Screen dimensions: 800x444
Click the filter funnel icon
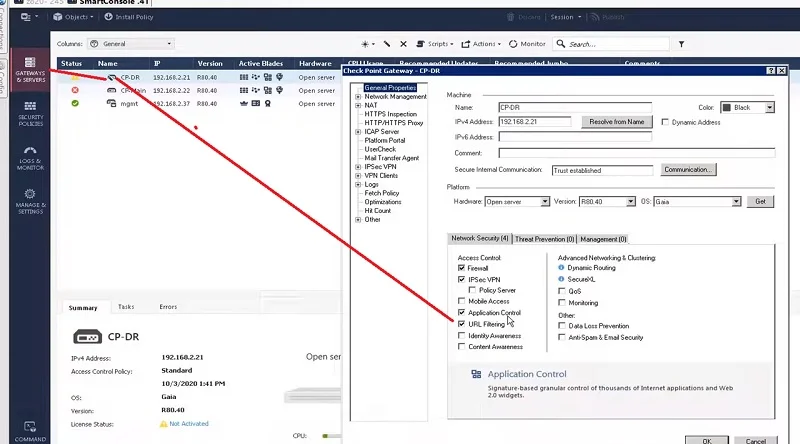[x=681, y=44]
